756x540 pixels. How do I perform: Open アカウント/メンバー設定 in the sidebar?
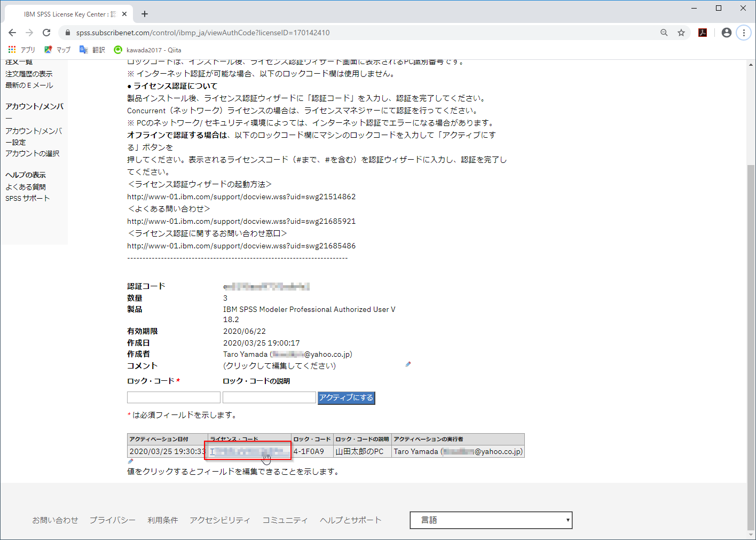34,136
